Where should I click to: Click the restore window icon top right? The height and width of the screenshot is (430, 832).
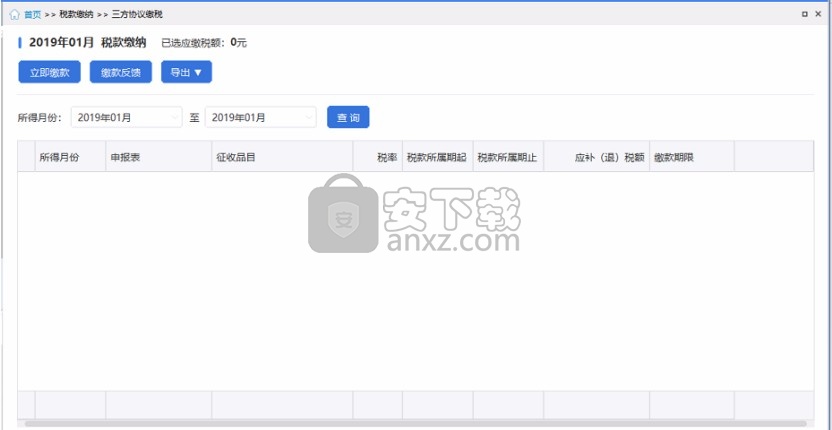804,14
